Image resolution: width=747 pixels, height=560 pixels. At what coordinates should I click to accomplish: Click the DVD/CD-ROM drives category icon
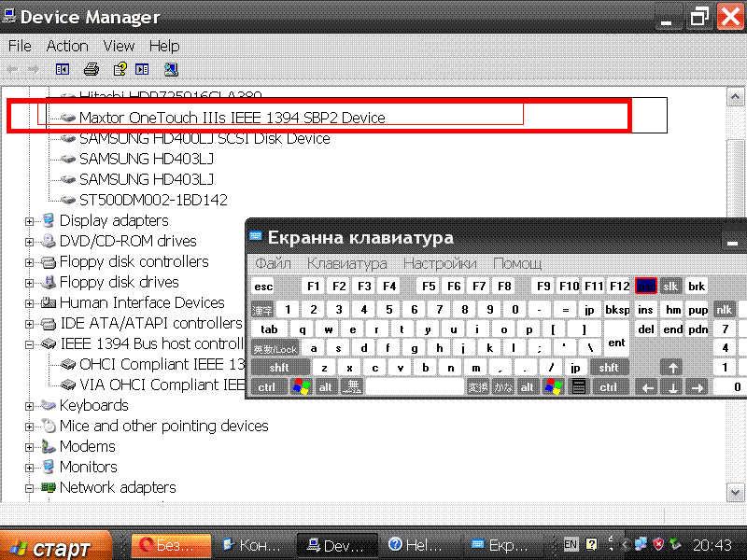tap(49, 241)
